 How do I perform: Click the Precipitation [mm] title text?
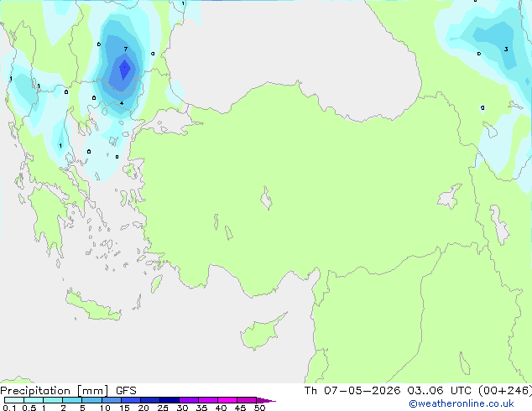(54, 390)
